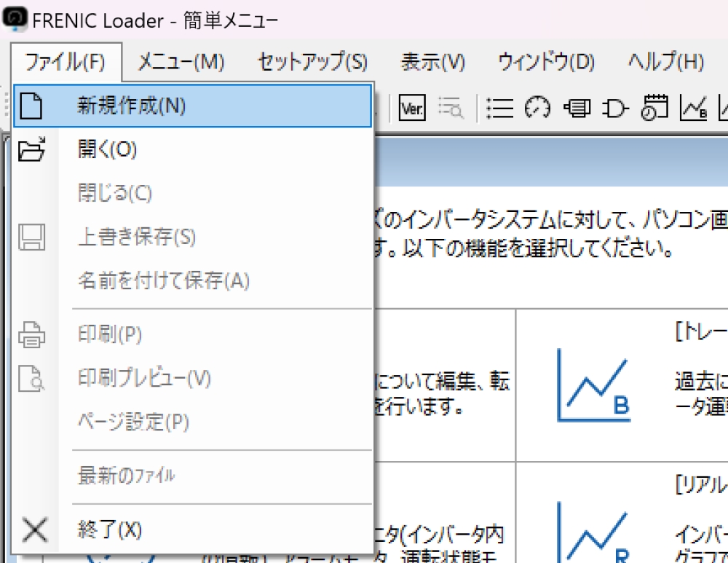Click the large graph B icon in main panel
This screenshot has width=728, height=563.
pyautogui.click(x=594, y=385)
